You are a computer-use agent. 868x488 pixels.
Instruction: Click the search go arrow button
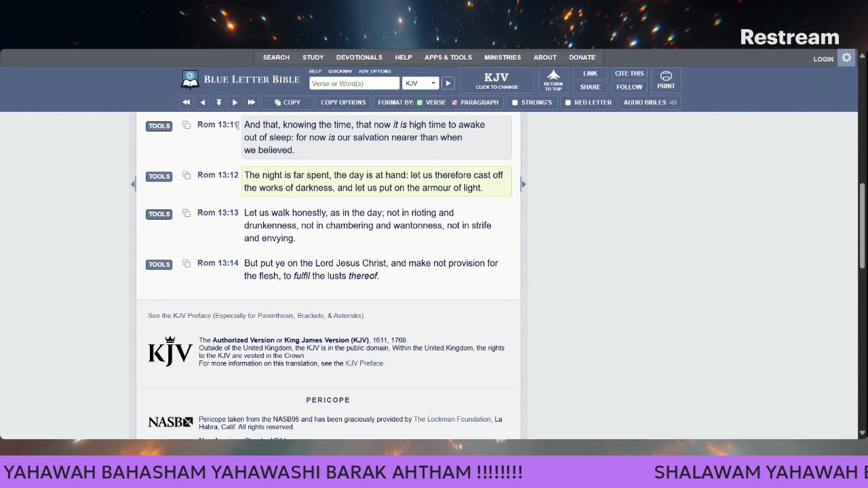coord(448,83)
